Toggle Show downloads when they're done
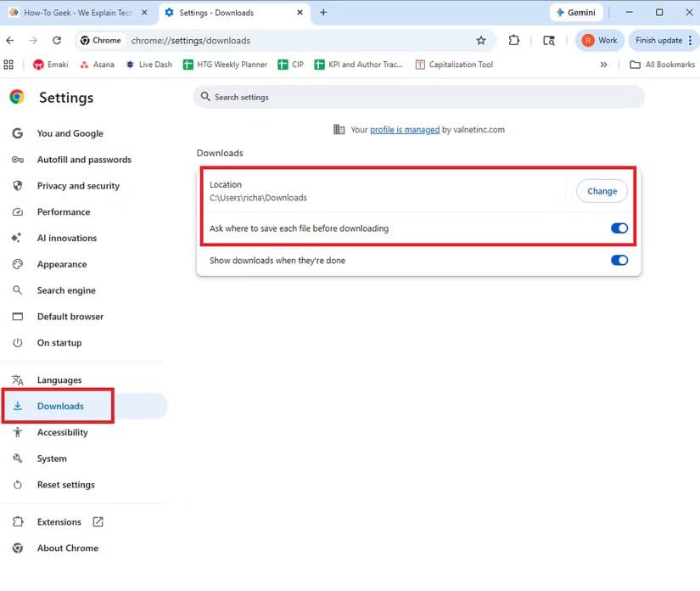Viewport: 700px width, 591px height. tap(619, 260)
